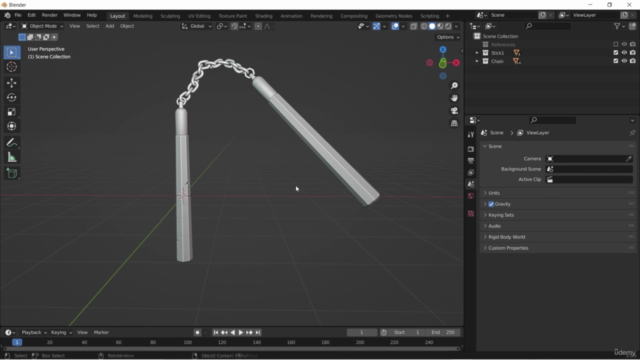Open the Playback dropdown in timeline
The image size is (640, 360).
[x=33, y=333]
